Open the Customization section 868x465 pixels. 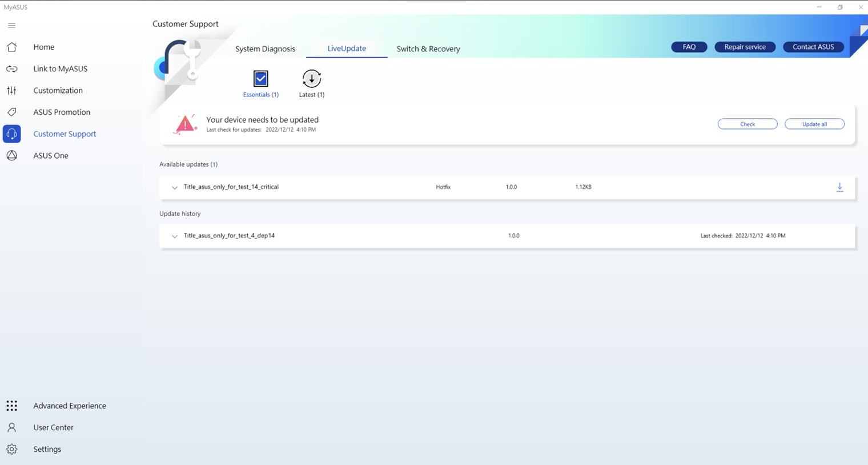[58, 90]
